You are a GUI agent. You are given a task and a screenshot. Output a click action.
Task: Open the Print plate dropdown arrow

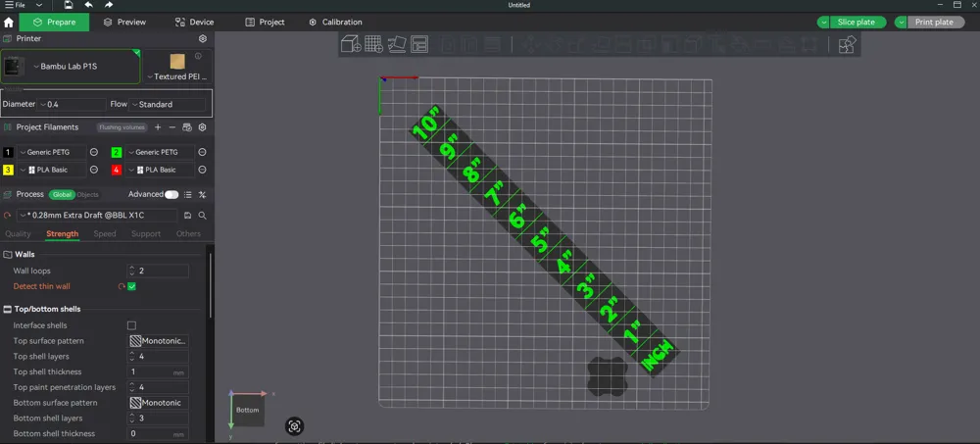[x=902, y=23]
